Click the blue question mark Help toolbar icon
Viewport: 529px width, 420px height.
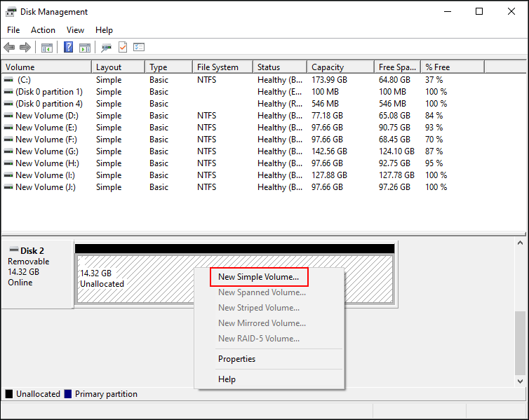[x=69, y=48]
